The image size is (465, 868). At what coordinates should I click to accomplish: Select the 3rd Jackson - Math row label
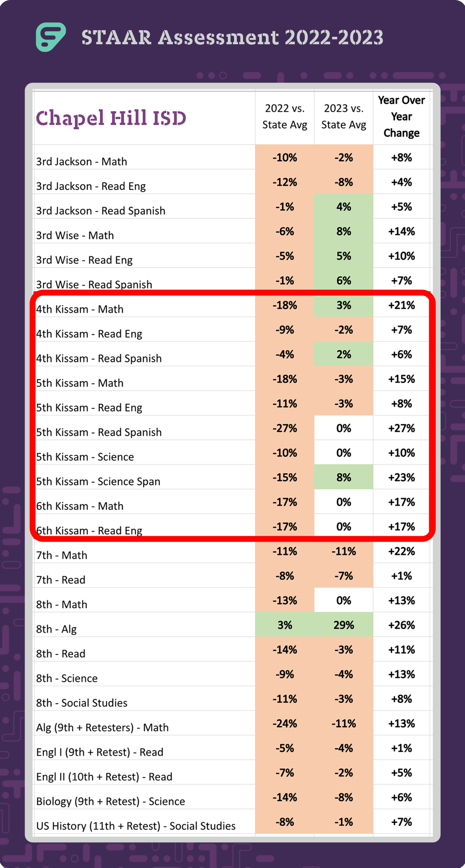(x=82, y=161)
